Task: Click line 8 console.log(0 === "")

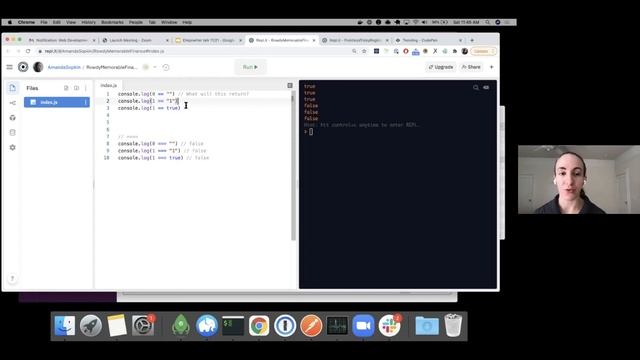Action: coord(148,144)
